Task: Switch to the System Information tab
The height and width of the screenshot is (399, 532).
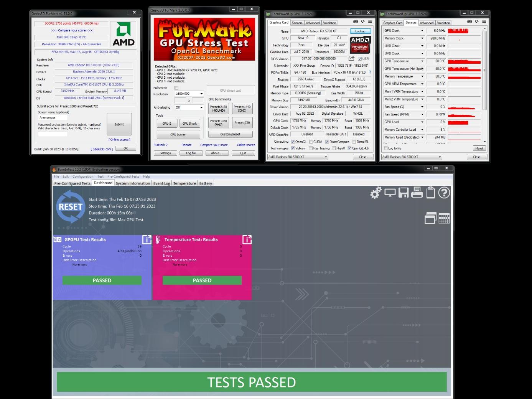Action: 133,183
